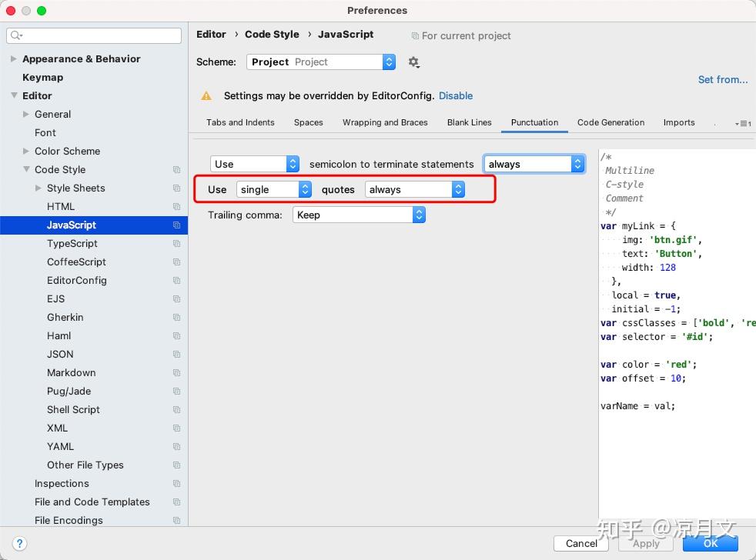Click the Disable EditorConfig link
Screen dimensions: 756x560
point(456,96)
